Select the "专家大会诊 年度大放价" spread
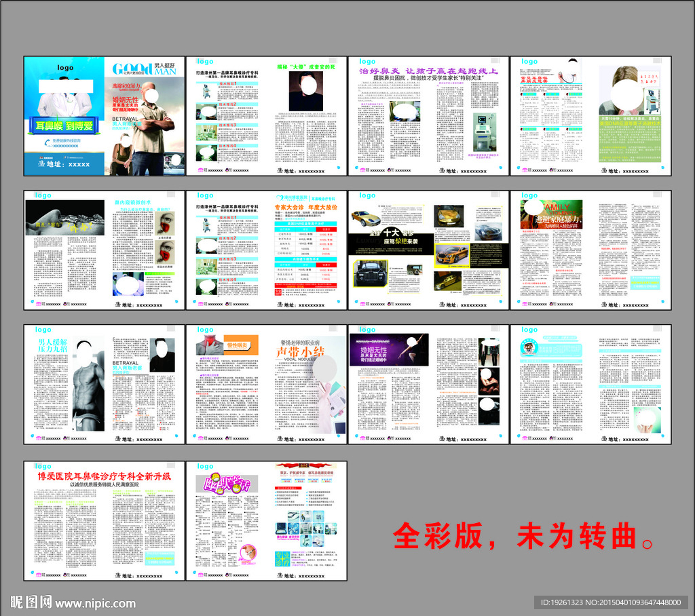Viewport: 695px width, 616px height. click(x=266, y=250)
